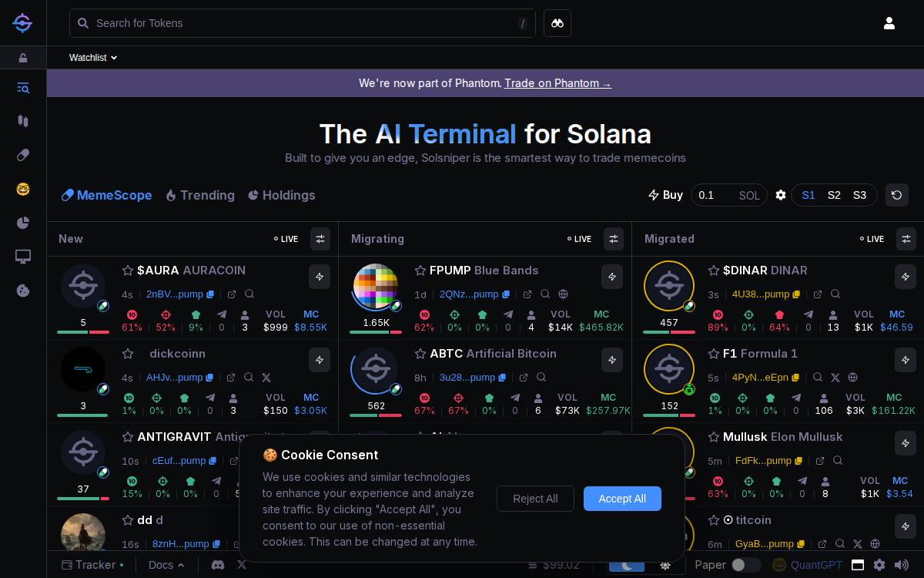The width and height of the screenshot is (924, 578).
Task: Open the Tracker panel in bottom bar
Action: click(x=92, y=565)
